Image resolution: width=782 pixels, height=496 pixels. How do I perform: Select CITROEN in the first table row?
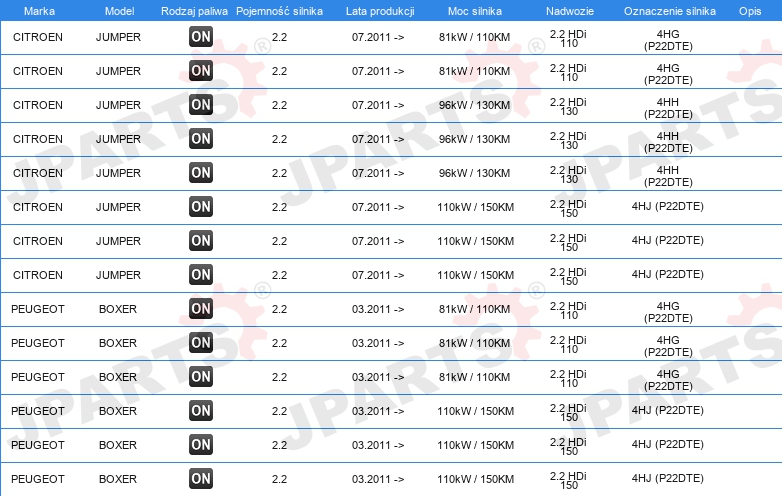click(x=38, y=37)
